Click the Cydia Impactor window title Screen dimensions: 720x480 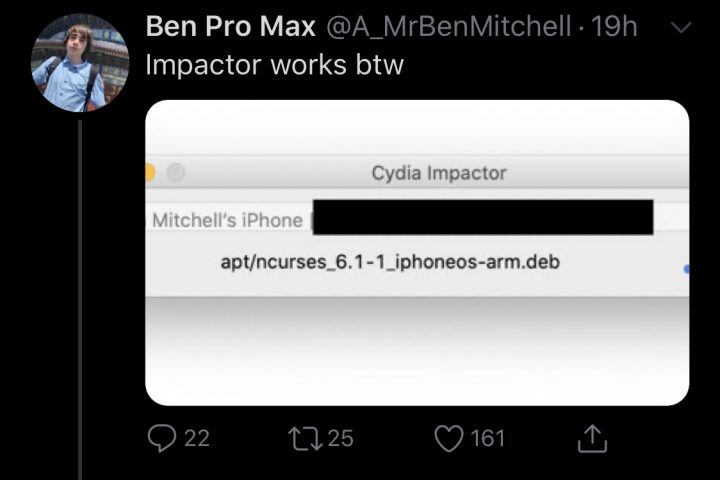439,173
